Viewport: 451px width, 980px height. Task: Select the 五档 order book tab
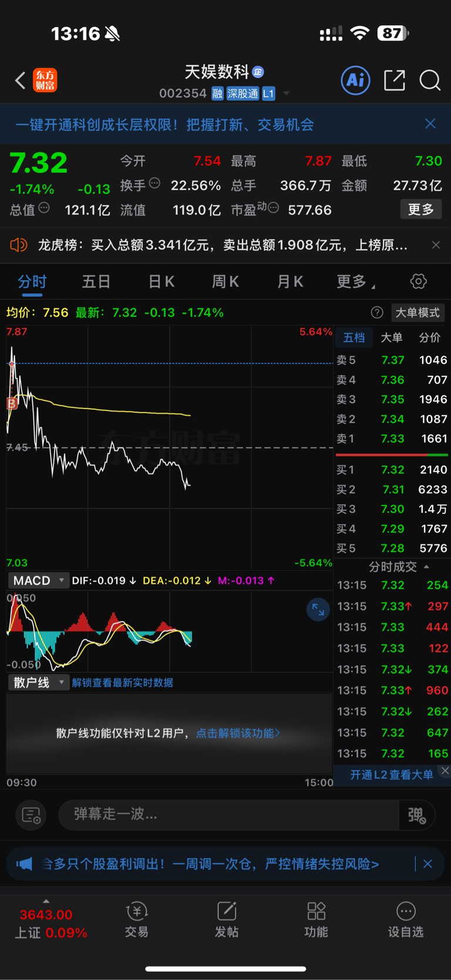[x=354, y=338]
